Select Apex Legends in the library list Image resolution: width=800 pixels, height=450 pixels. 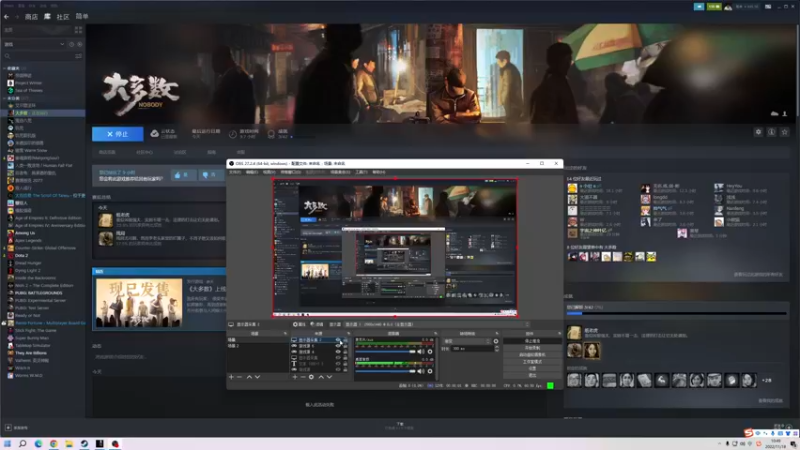28,240
